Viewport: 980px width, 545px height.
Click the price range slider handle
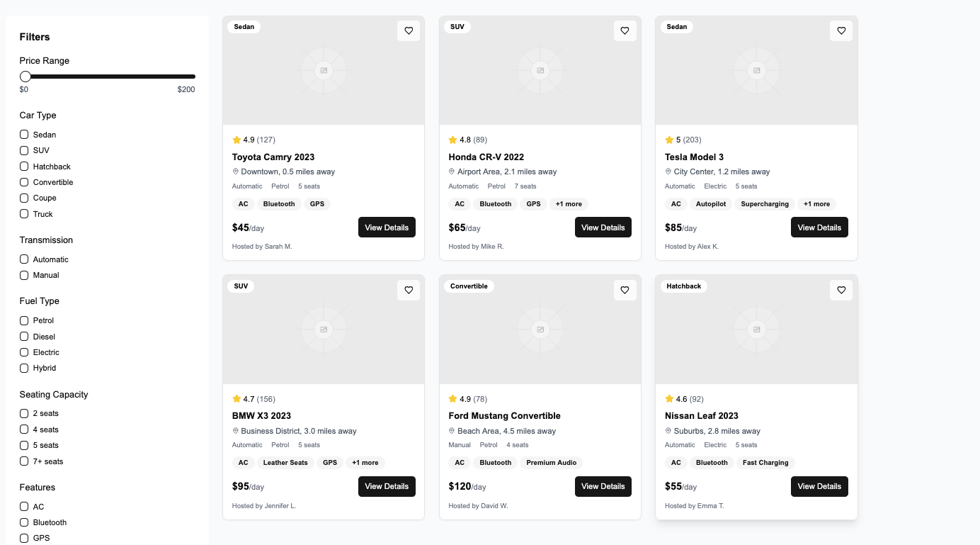click(x=25, y=77)
